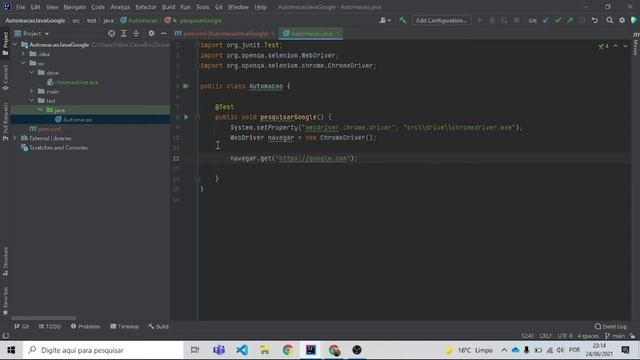Open the Event Log
This screenshot has height=360, width=640.
(610, 327)
